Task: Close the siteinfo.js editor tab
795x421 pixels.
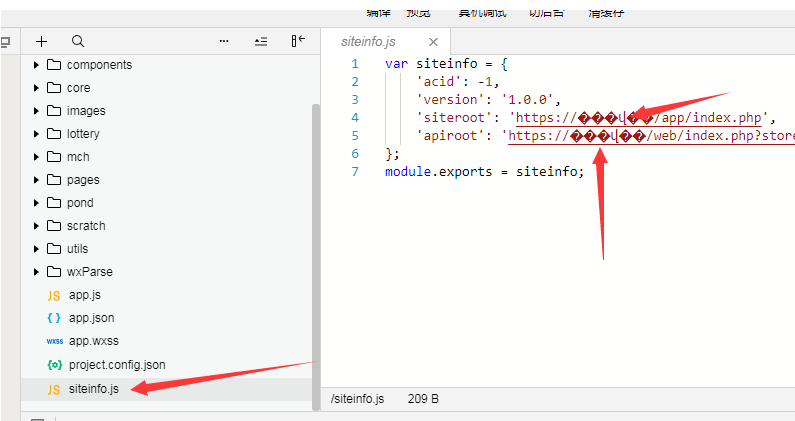Action: 433,42
